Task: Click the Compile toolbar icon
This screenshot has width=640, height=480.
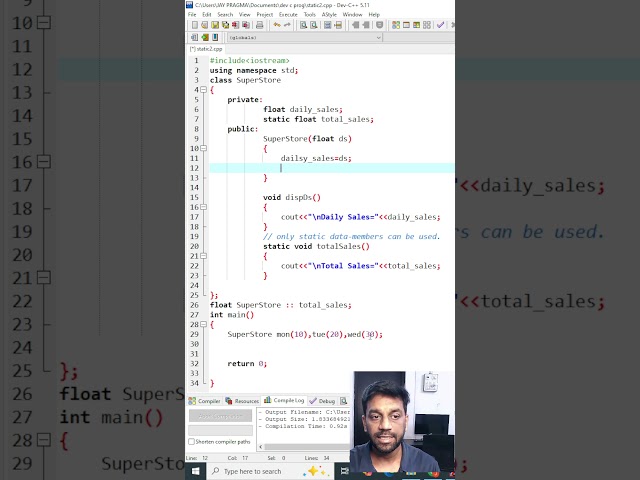Action: (396, 25)
